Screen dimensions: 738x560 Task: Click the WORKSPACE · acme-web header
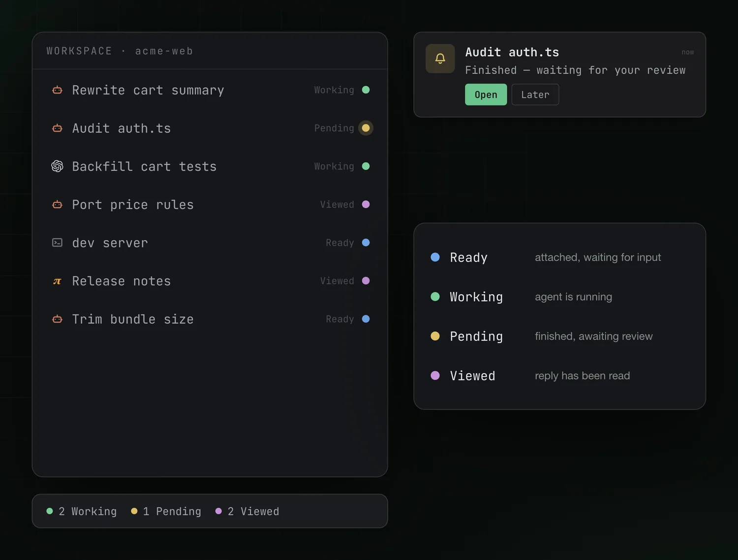(x=120, y=51)
